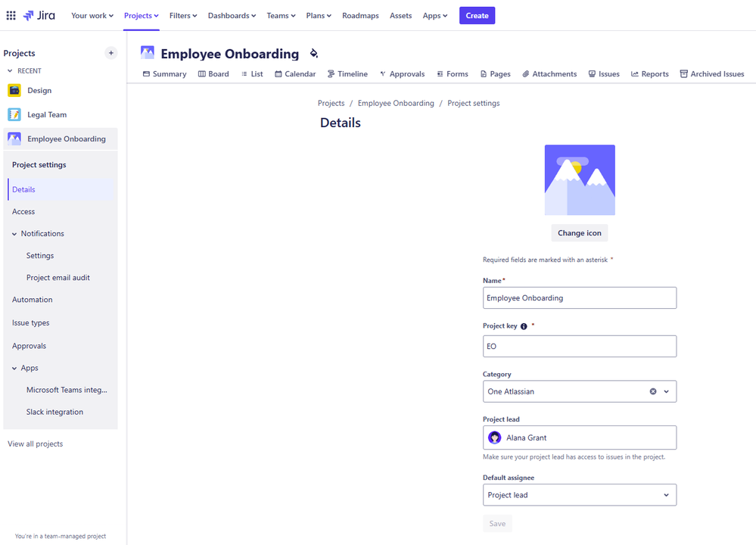Open the Pages tab
The image size is (756, 545).
(495, 73)
